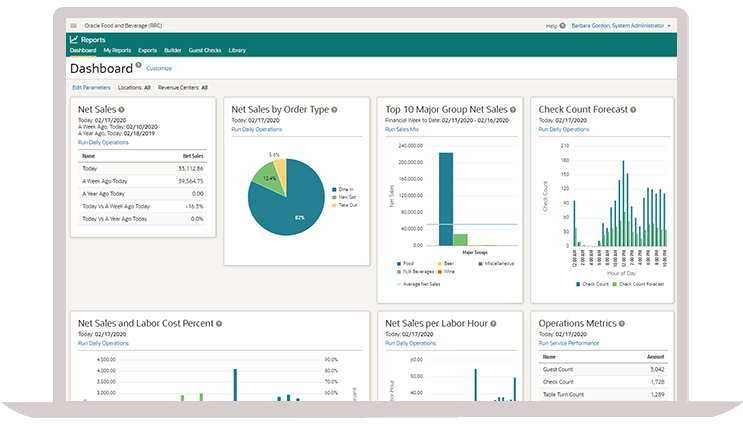Click the Help question mark icon
The width and height of the screenshot is (743, 427).
point(562,25)
